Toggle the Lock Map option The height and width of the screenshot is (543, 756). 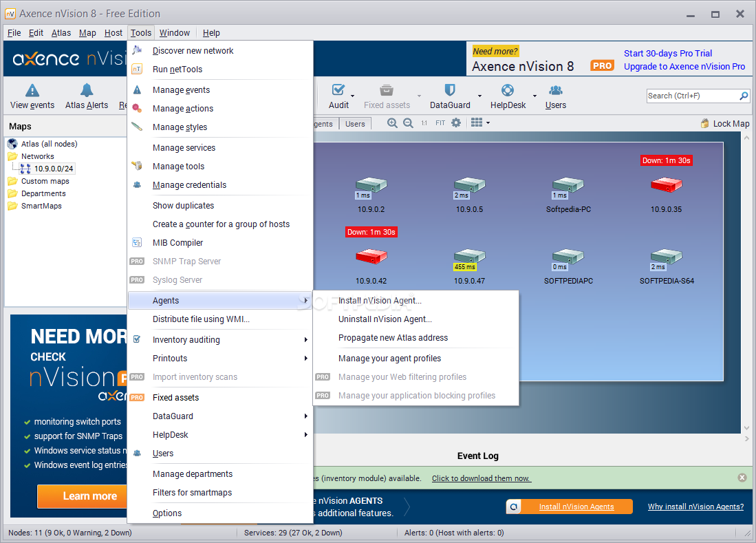725,123
